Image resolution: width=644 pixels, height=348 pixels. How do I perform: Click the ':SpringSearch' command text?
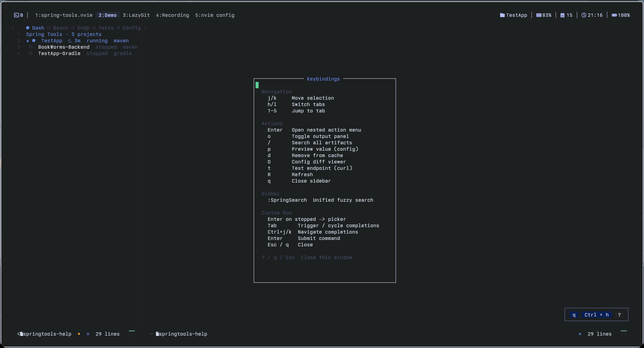pos(287,200)
